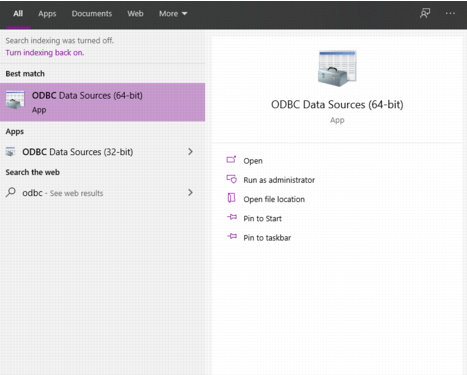Screen dimensions: 467x375
Task: Select the Web tab
Action: tap(135, 14)
